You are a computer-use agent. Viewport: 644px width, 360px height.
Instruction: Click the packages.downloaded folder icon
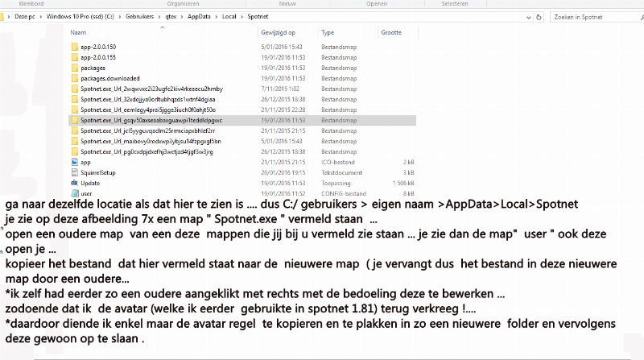75,78
